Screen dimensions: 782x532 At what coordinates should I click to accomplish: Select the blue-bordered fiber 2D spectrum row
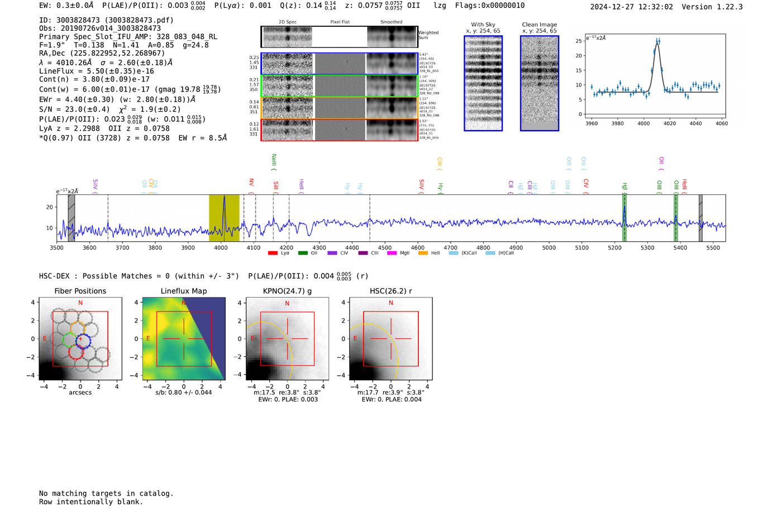point(339,64)
